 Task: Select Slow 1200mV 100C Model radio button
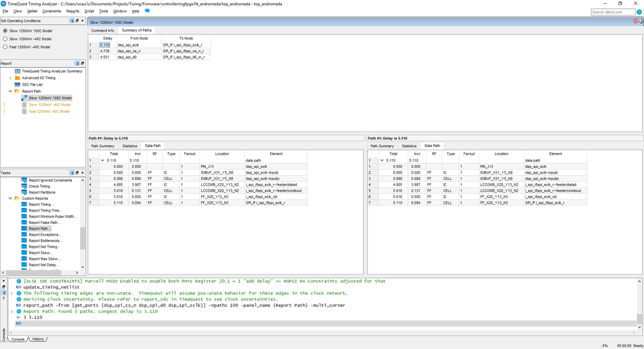point(6,30)
